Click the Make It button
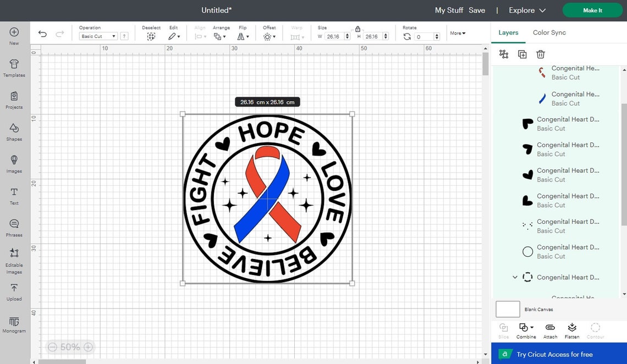 pyautogui.click(x=592, y=10)
